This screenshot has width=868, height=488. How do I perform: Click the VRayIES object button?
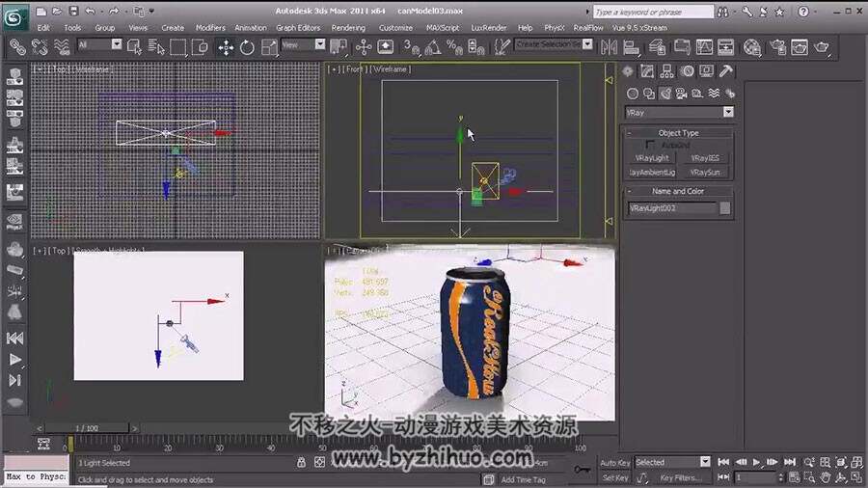[x=705, y=158]
